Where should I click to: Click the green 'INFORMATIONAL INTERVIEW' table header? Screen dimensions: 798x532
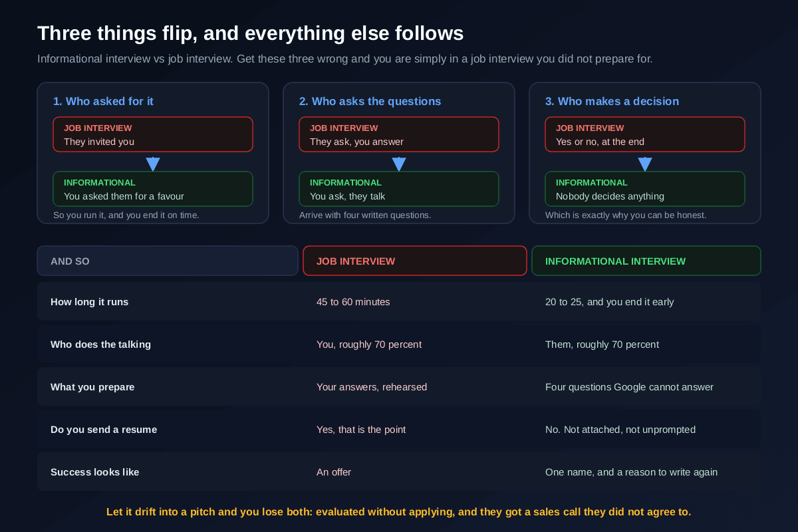(646, 261)
